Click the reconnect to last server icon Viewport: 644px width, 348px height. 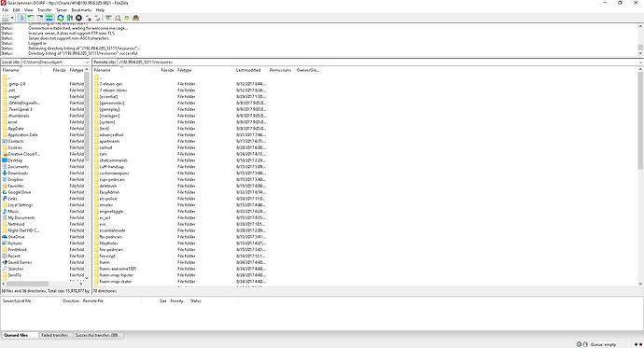coord(97,18)
